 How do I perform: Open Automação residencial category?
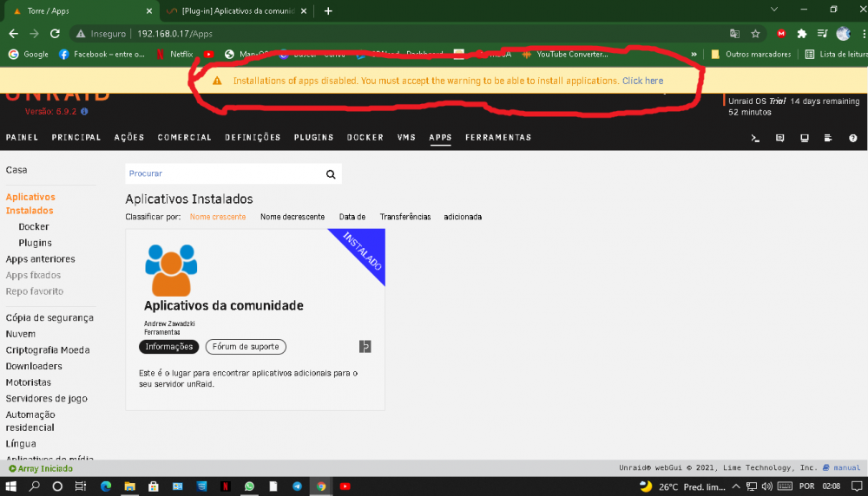click(30, 421)
